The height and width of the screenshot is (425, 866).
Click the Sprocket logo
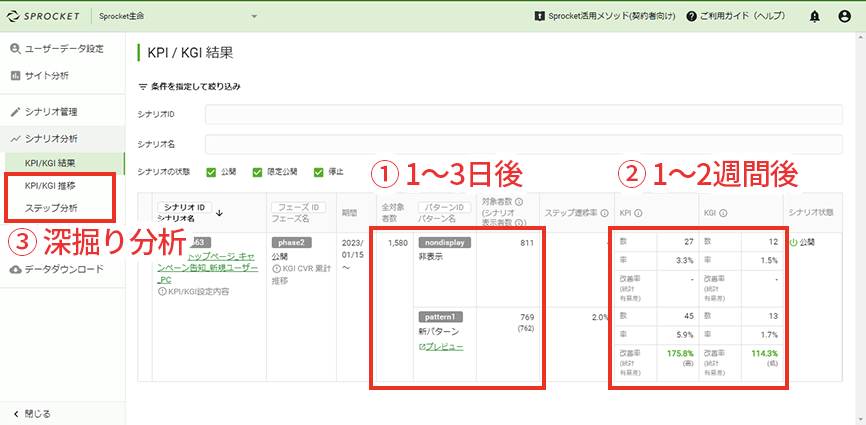pyautogui.click(x=43, y=16)
